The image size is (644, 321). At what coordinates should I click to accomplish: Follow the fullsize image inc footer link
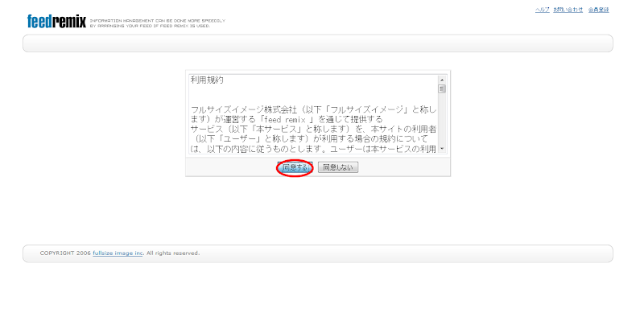[118, 253]
